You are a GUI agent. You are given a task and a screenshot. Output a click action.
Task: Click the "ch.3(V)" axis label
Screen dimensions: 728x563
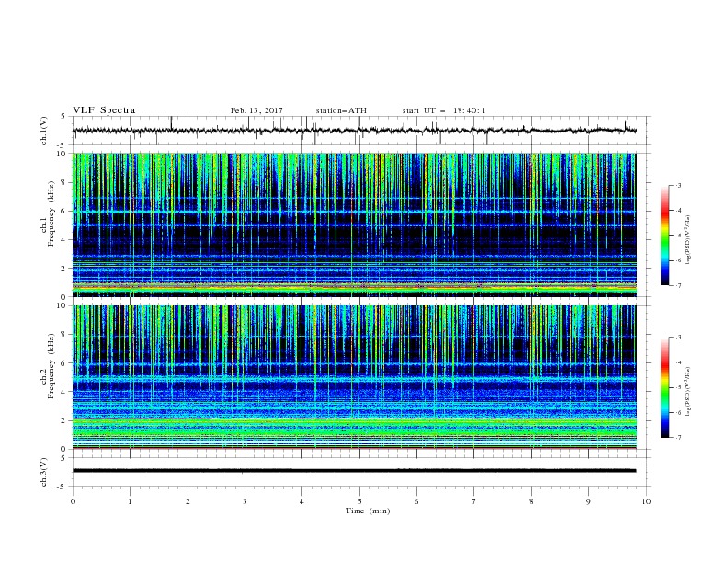44,472
